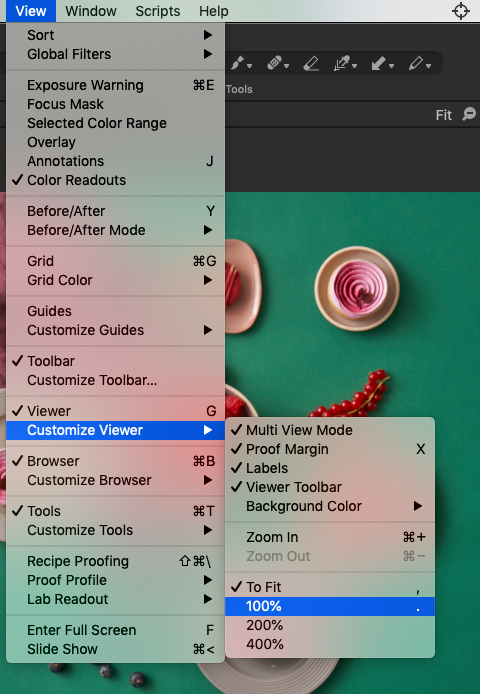The image size is (480, 694).
Task: Click the Fit zoom label in viewer toolbar
Action: click(444, 115)
